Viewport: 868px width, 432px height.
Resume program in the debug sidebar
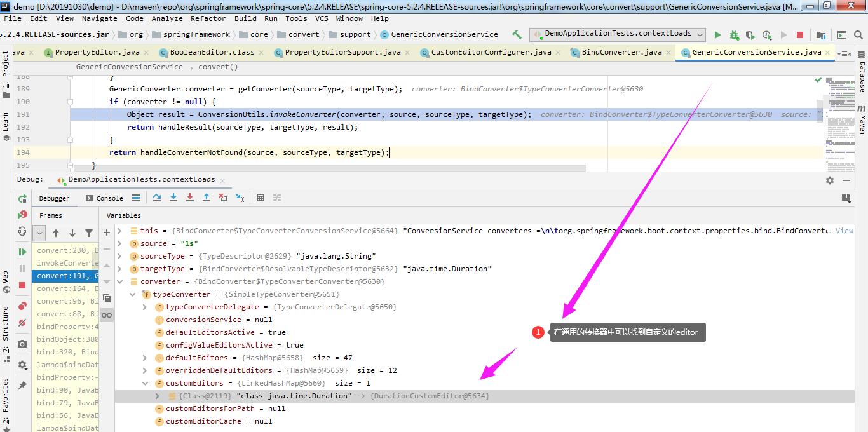(x=22, y=252)
